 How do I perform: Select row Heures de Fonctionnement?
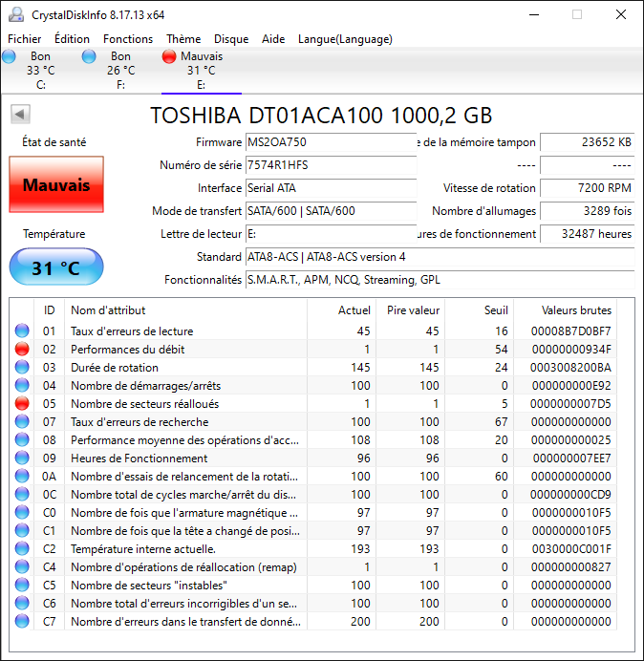[313, 458]
